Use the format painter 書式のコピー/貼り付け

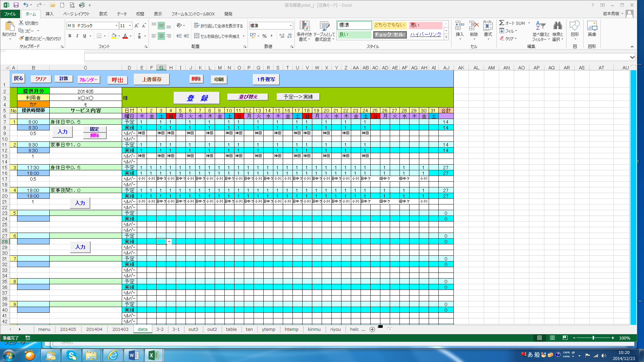coord(40,39)
